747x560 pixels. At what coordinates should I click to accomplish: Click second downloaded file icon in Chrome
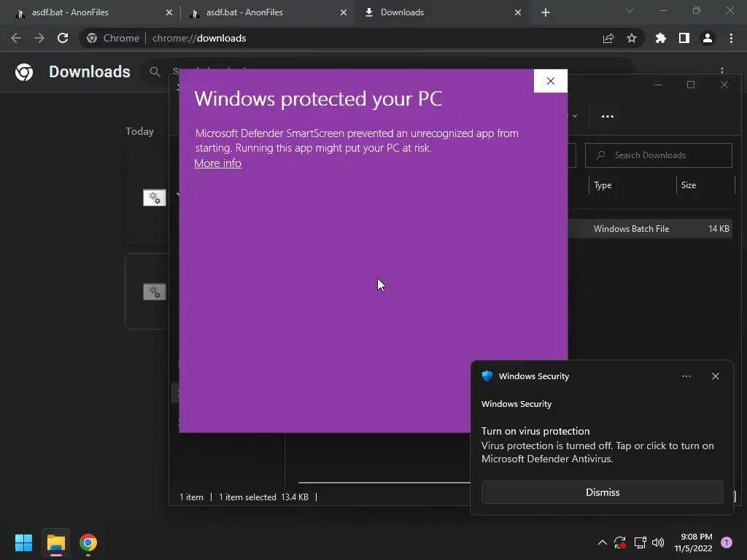tap(155, 292)
